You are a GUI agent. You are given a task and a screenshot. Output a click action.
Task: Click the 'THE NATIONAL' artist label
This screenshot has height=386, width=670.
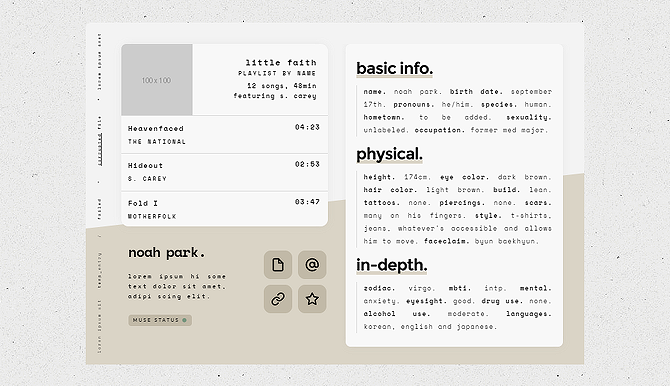[x=157, y=141]
